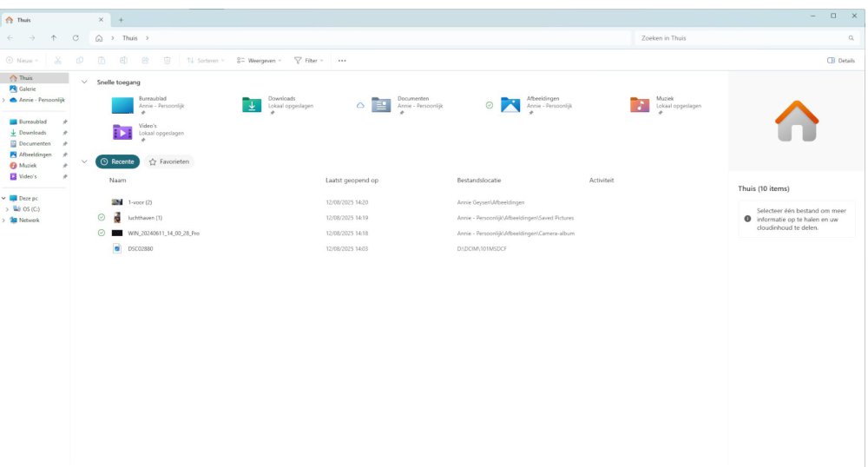The height and width of the screenshot is (467, 868).
Task: Click the refresh icon in navigation bar
Action: coord(76,38)
